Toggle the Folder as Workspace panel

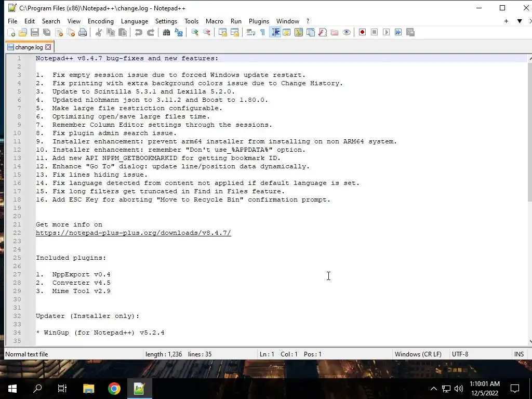click(x=335, y=32)
